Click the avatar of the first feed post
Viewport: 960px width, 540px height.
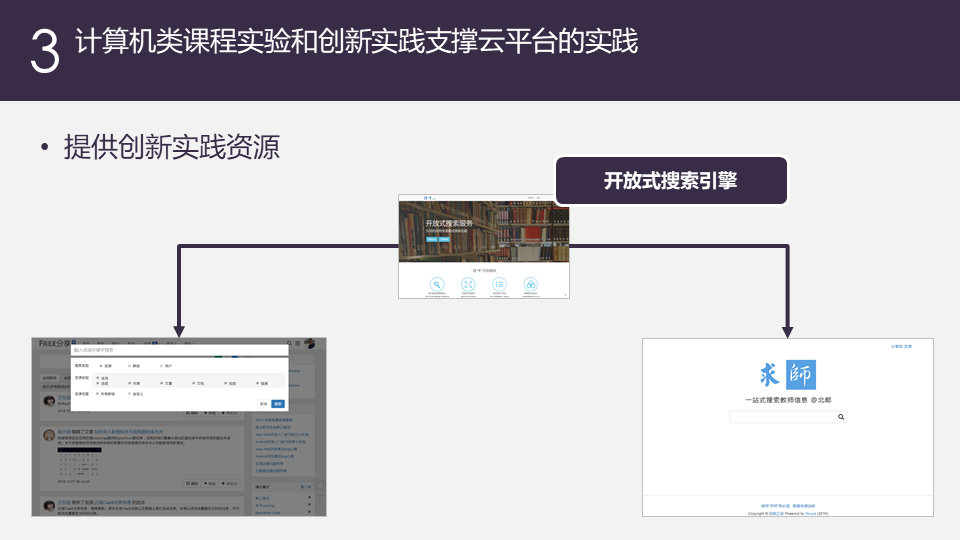49,401
